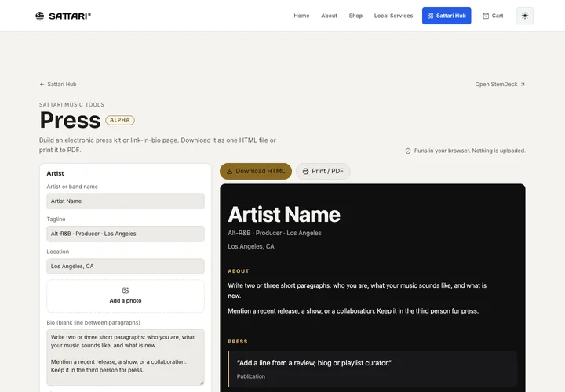The width and height of the screenshot is (565, 392).
Task: Open StemDeck external link
Action: 500,84
